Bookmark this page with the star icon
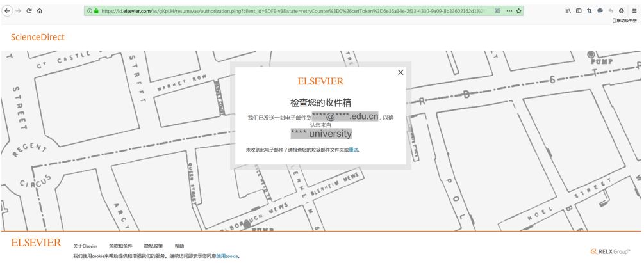Screen dimensions: 644x263 click(519, 11)
